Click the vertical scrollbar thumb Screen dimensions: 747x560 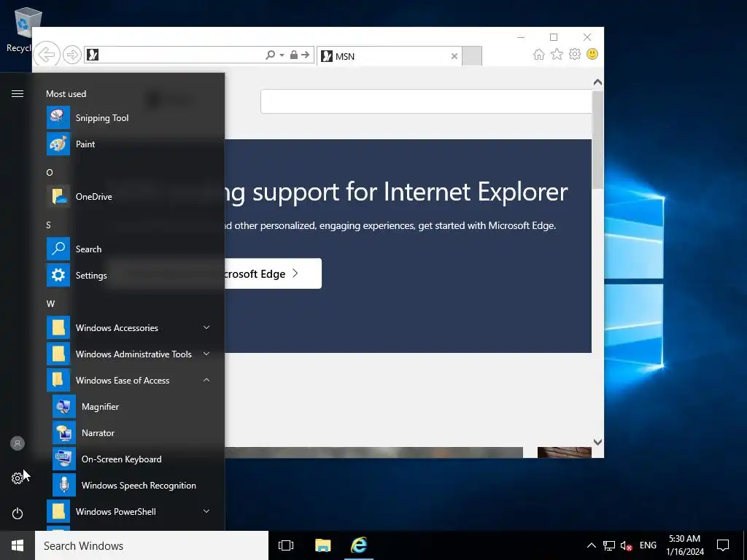coord(597,139)
